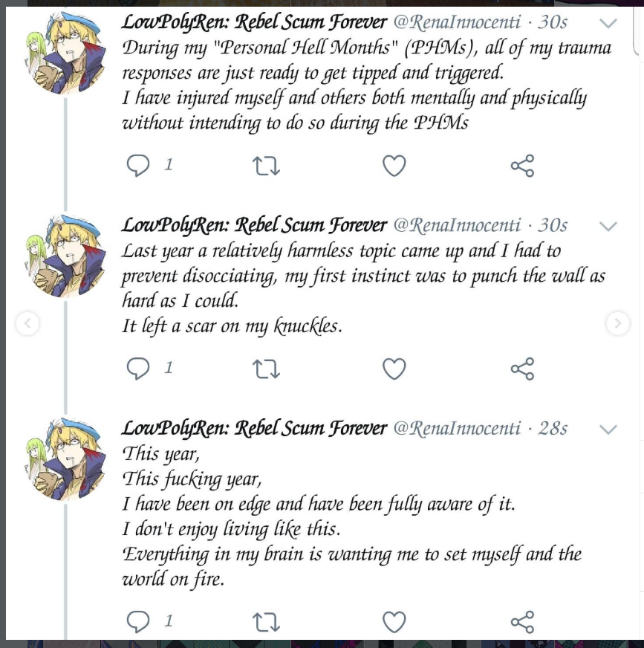Go to next image with right arrow

(617, 323)
